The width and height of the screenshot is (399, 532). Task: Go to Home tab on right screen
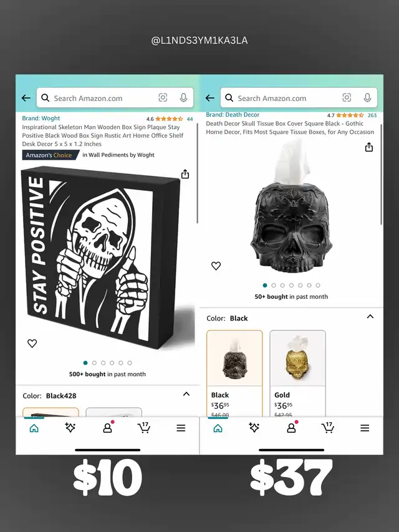(218, 428)
